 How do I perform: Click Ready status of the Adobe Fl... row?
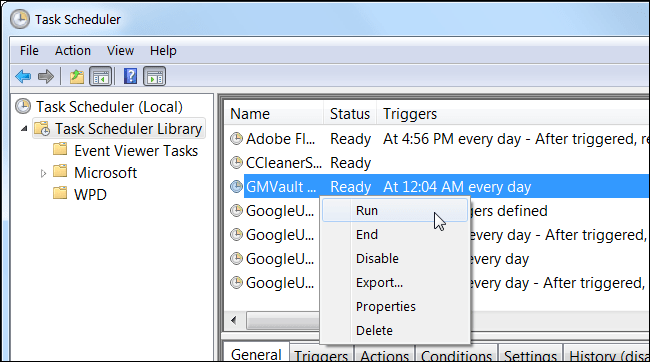pyautogui.click(x=350, y=138)
